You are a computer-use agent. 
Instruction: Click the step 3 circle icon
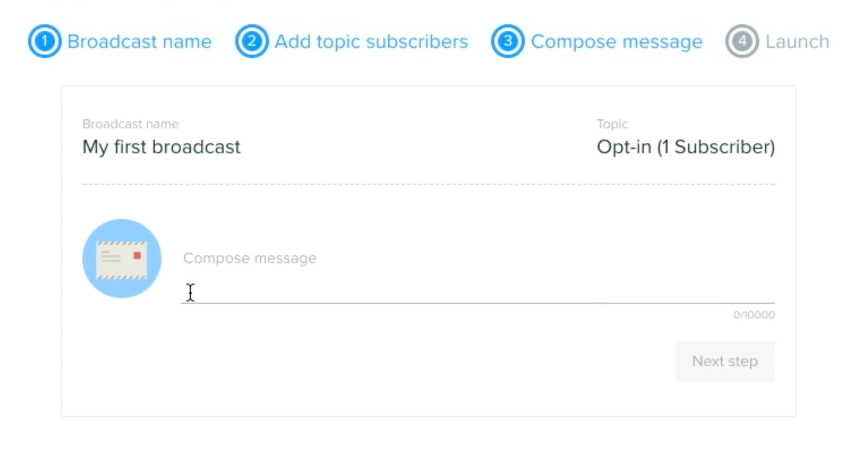[x=508, y=41]
